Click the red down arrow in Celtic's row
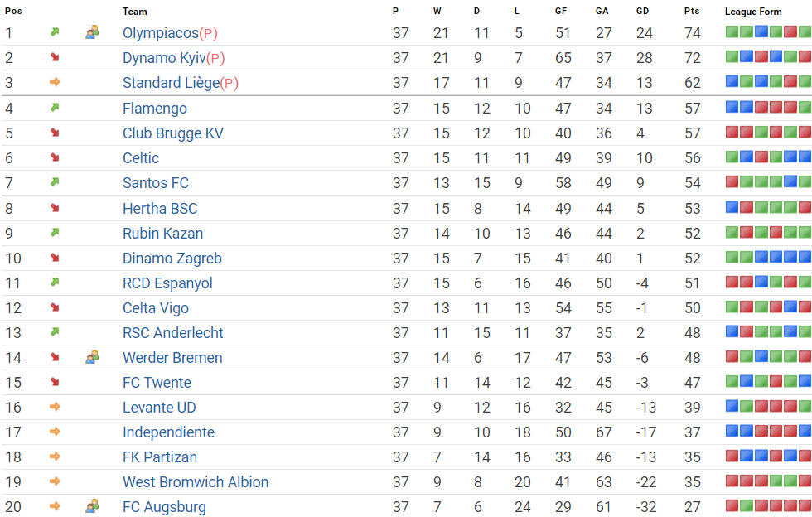This screenshot has height=517, width=812. [x=55, y=157]
